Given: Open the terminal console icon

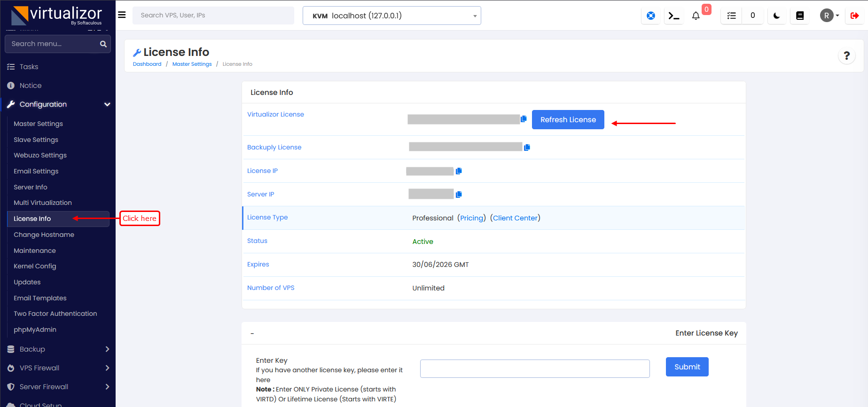Looking at the screenshot, I should [674, 16].
